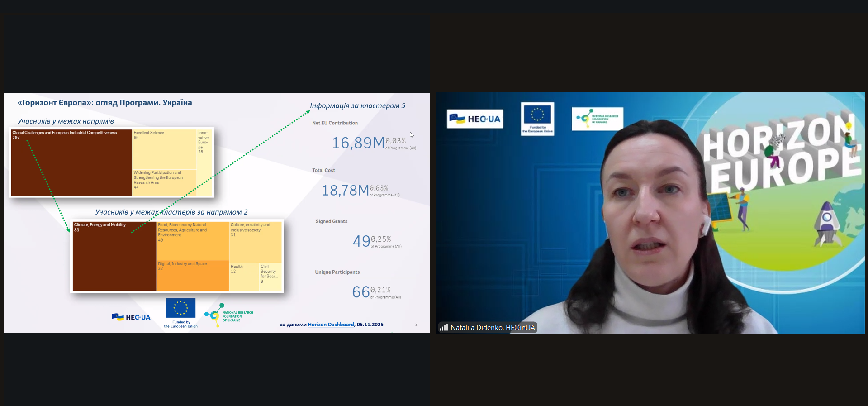Image resolution: width=868 pixels, height=406 pixels.
Task: Select the Nataliia Didenko, HEOinUA name label
Action: (x=492, y=327)
